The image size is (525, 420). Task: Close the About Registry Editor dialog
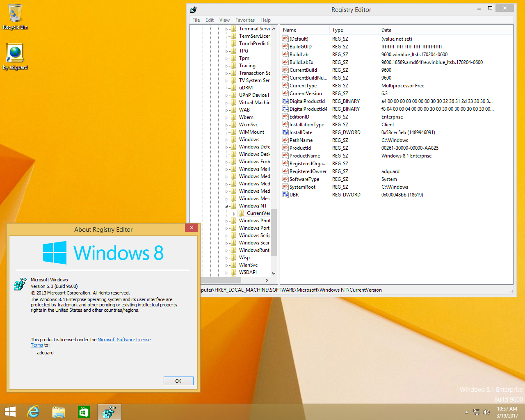click(x=191, y=228)
